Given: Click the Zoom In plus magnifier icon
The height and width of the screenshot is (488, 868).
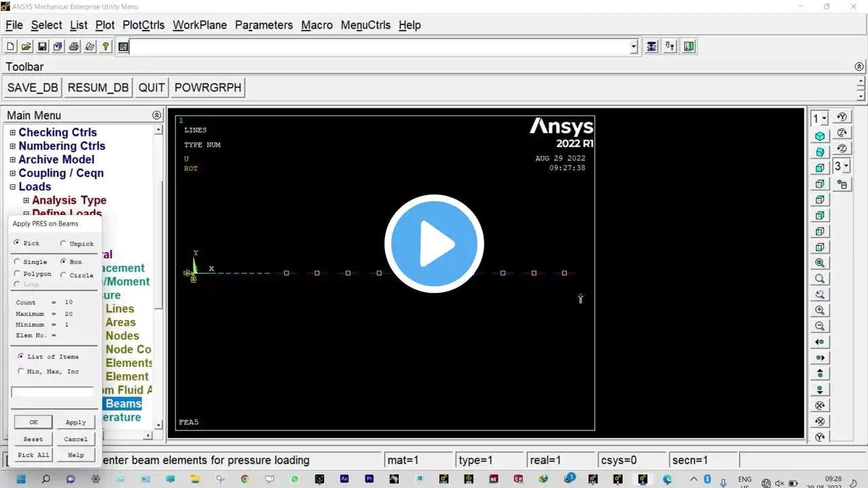Looking at the screenshot, I should (820, 310).
